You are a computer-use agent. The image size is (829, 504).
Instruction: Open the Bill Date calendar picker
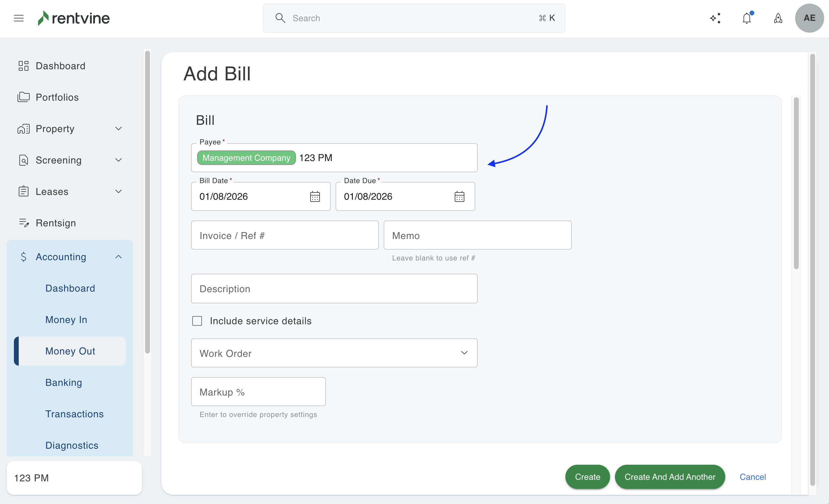(x=314, y=196)
